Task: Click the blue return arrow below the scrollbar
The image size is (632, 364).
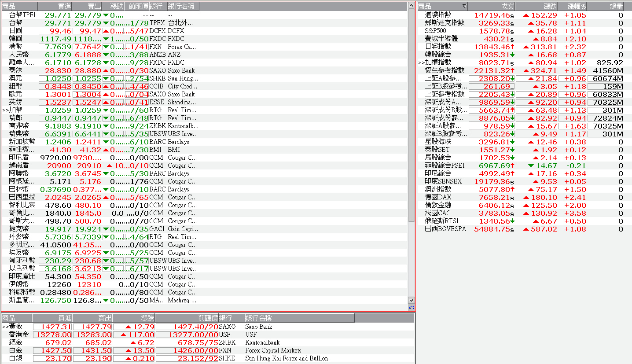Action: pyautogui.click(x=412, y=308)
